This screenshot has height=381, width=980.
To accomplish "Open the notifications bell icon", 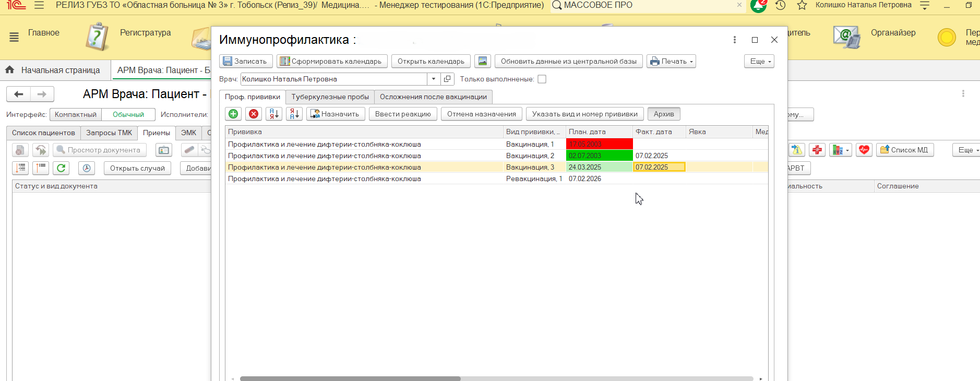I will [x=758, y=6].
